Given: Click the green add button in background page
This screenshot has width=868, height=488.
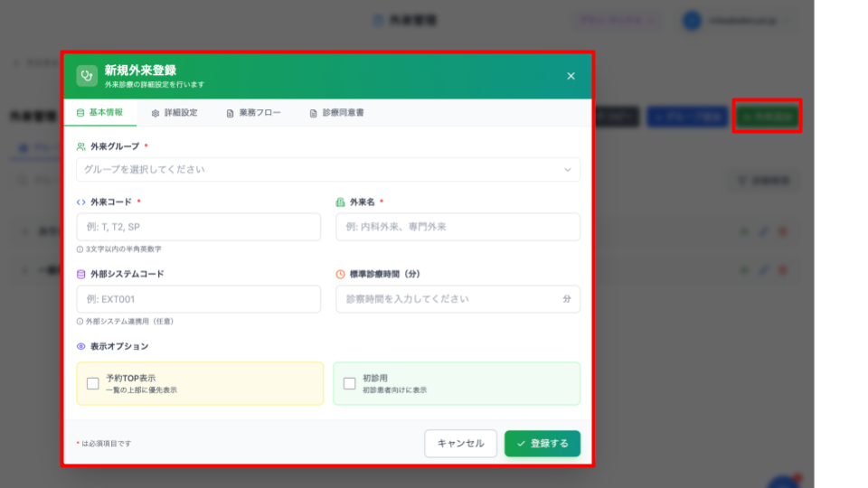Looking at the screenshot, I should (768, 117).
